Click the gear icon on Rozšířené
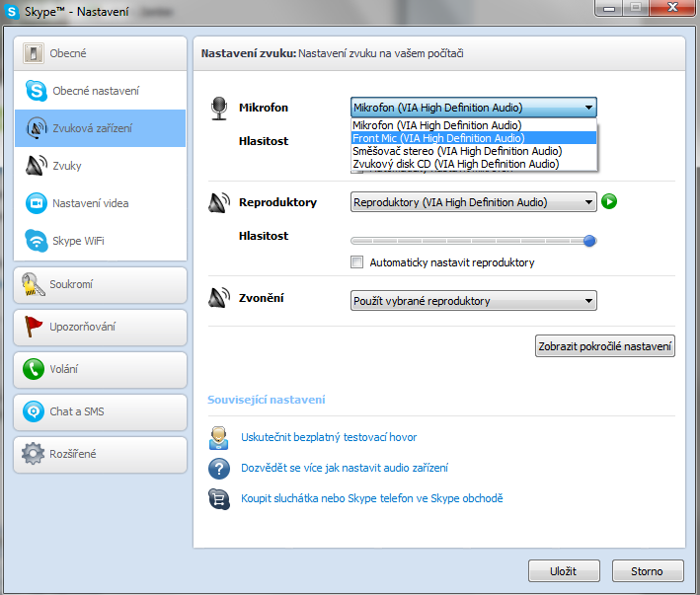The height and width of the screenshot is (595, 700). click(x=33, y=454)
